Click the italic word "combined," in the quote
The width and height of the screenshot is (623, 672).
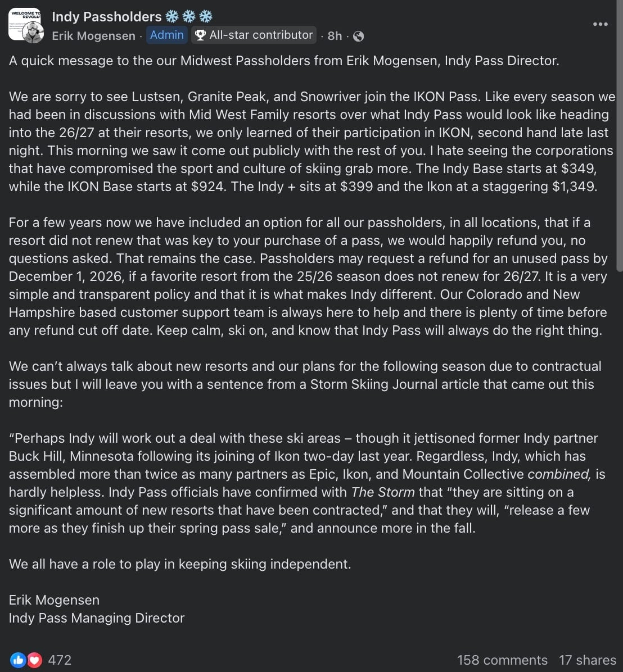559,474
